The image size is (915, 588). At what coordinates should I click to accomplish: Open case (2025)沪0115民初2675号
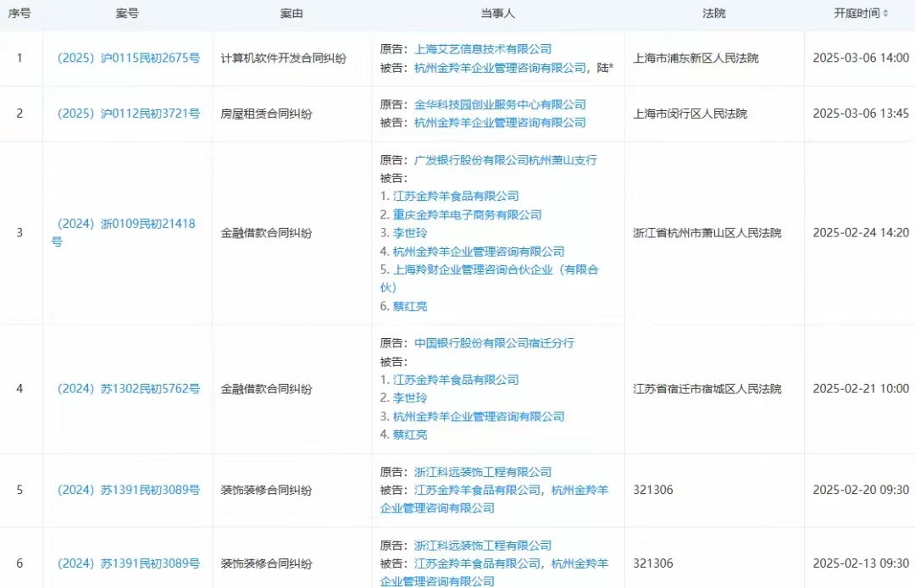[x=128, y=58]
